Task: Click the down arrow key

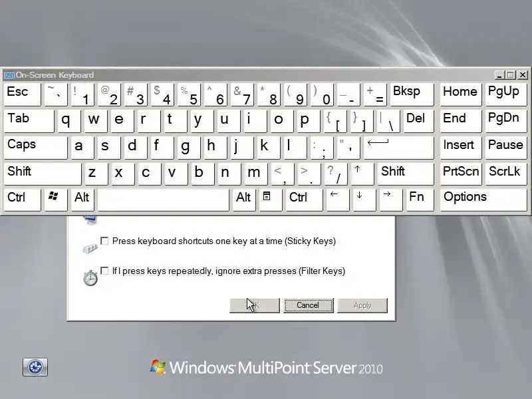Action: click(364, 200)
